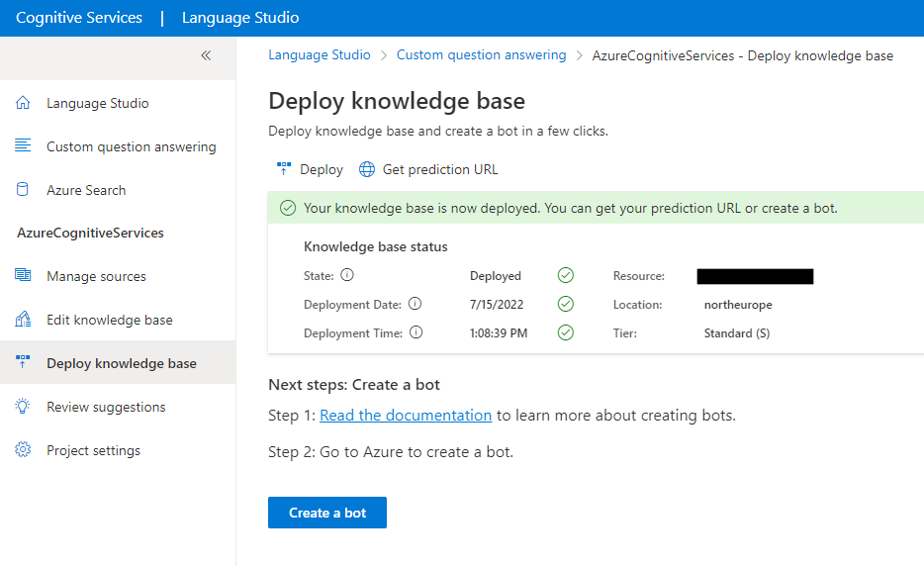This screenshot has width=924, height=566.
Task: Click the breadcrumb chevron after Language Studio
Action: [x=384, y=55]
